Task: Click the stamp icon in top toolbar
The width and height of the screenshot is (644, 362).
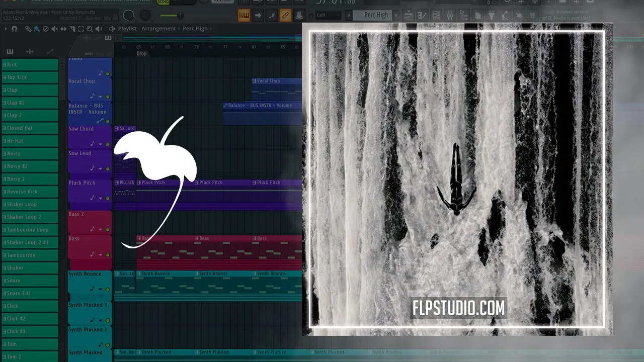Action: tap(299, 16)
